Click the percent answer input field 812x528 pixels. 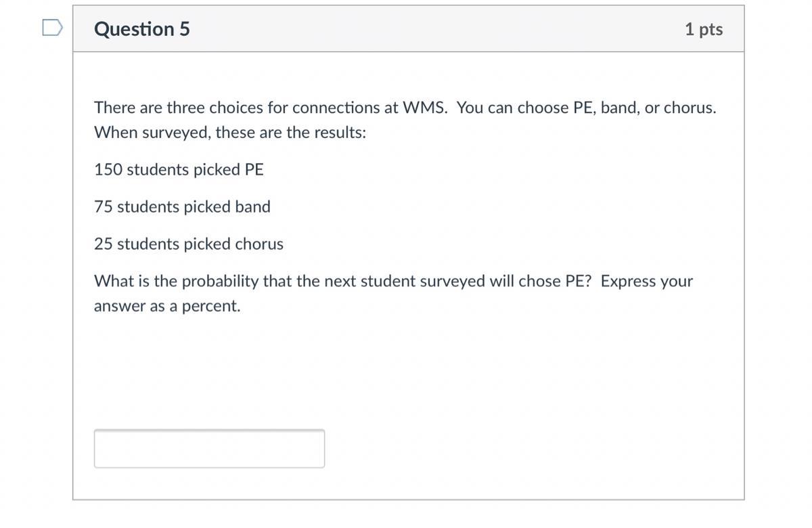coord(209,448)
